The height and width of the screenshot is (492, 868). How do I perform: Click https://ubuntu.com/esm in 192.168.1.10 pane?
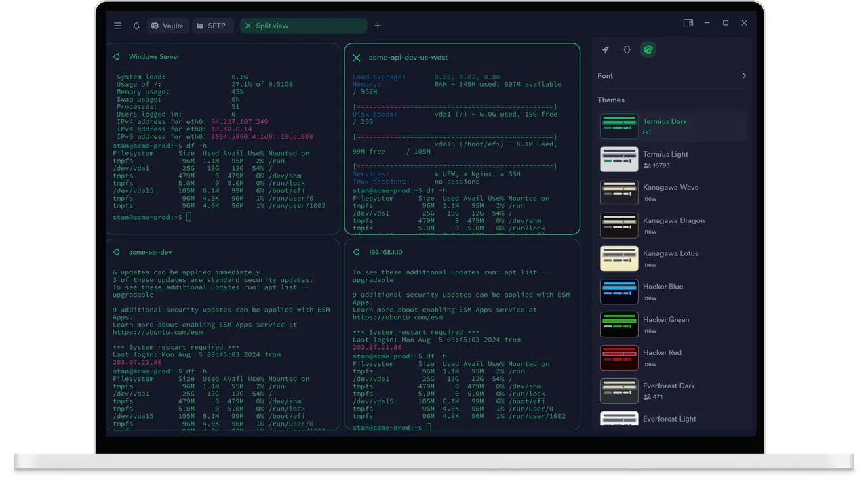tap(397, 317)
